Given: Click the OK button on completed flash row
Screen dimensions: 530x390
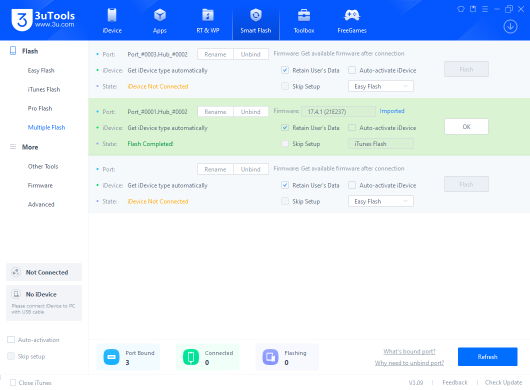Looking at the screenshot, I should click(466, 127).
